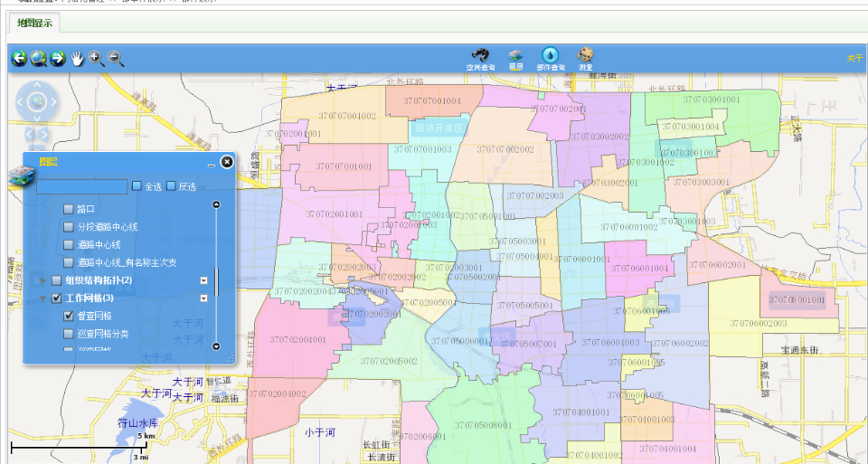Uncheck the 工作网格(3) group checkbox
Screen dimensions: 868x464
pyautogui.click(x=56, y=298)
